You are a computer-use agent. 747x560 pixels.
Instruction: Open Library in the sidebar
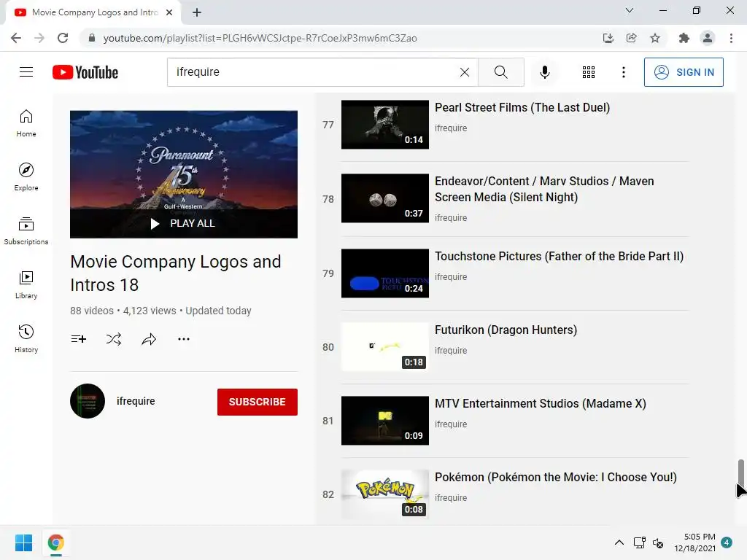[x=26, y=285]
